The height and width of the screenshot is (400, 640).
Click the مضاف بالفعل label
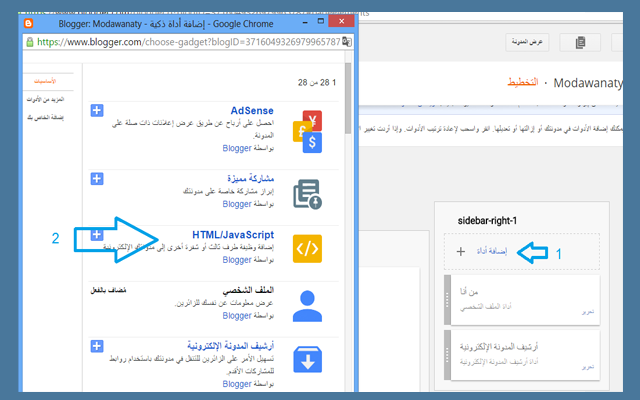(108, 290)
